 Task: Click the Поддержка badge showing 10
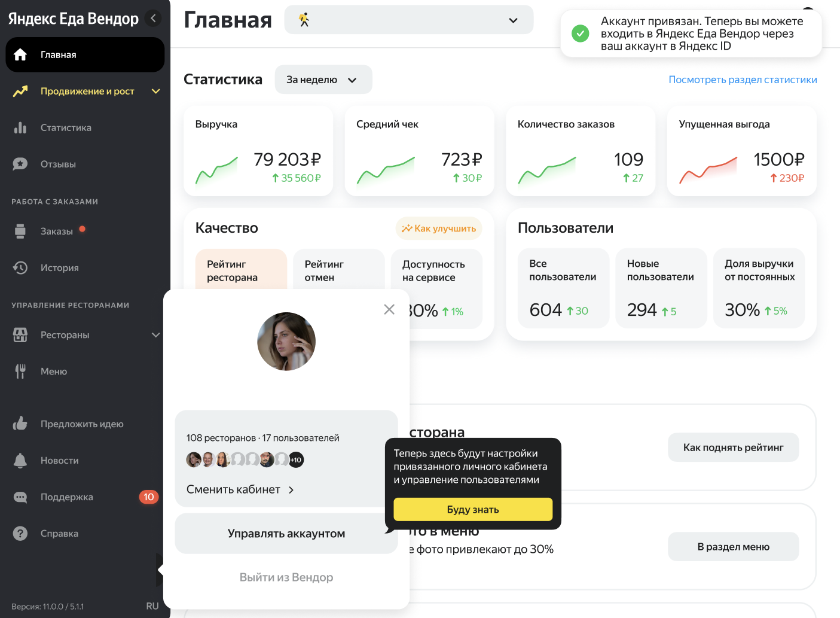[149, 497]
